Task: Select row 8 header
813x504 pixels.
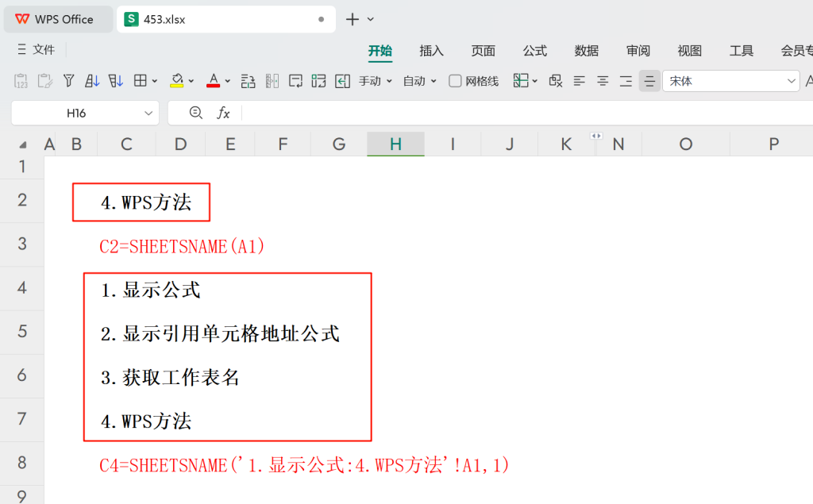Action: (21, 463)
